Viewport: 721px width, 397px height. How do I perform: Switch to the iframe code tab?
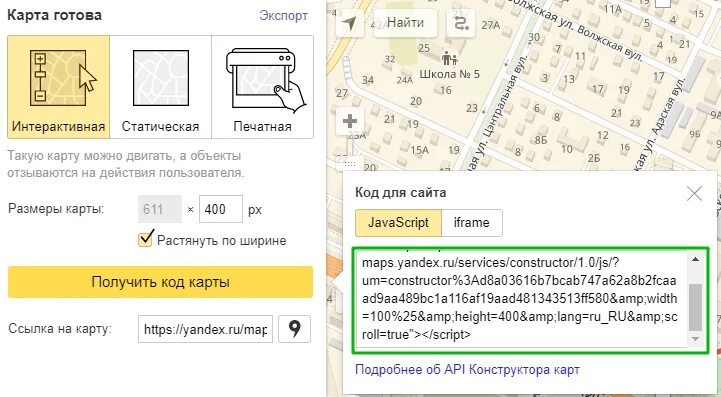(x=472, y=223)
